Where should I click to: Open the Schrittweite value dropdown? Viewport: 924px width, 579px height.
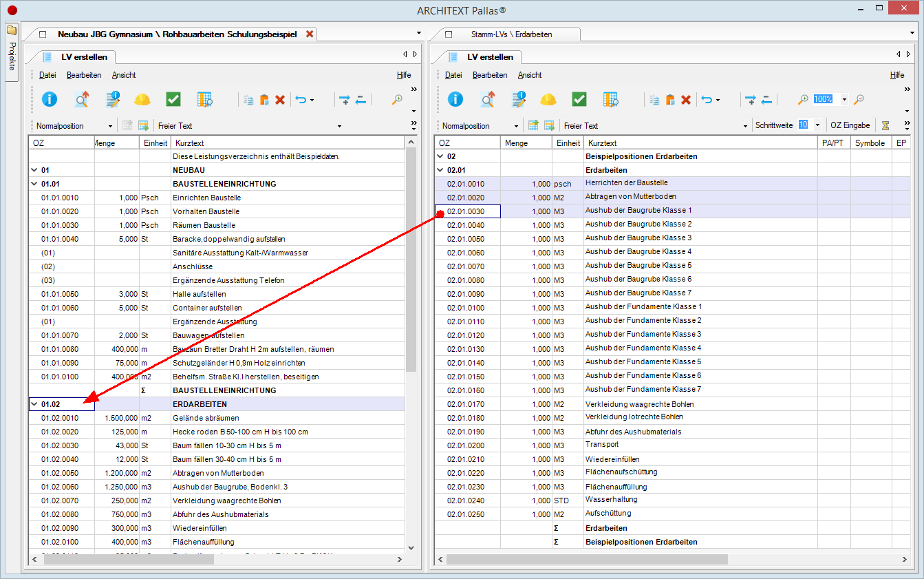click(x=817, y=125)
